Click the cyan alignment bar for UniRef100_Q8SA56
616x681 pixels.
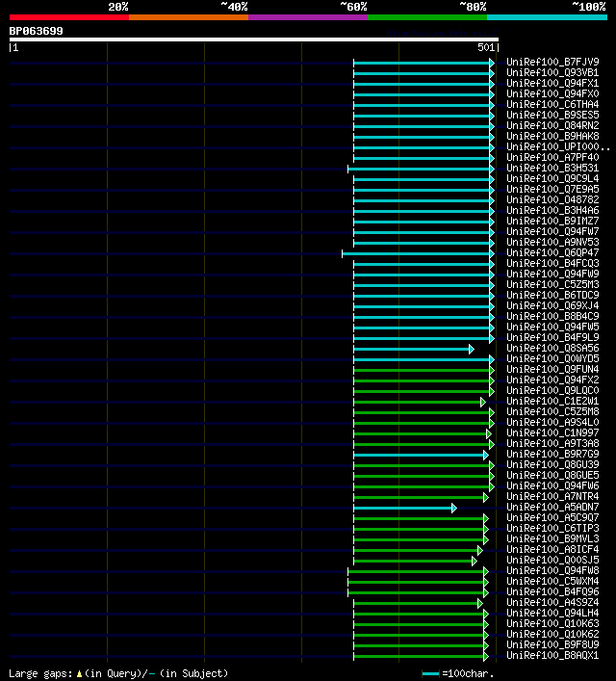pos(414,350)
